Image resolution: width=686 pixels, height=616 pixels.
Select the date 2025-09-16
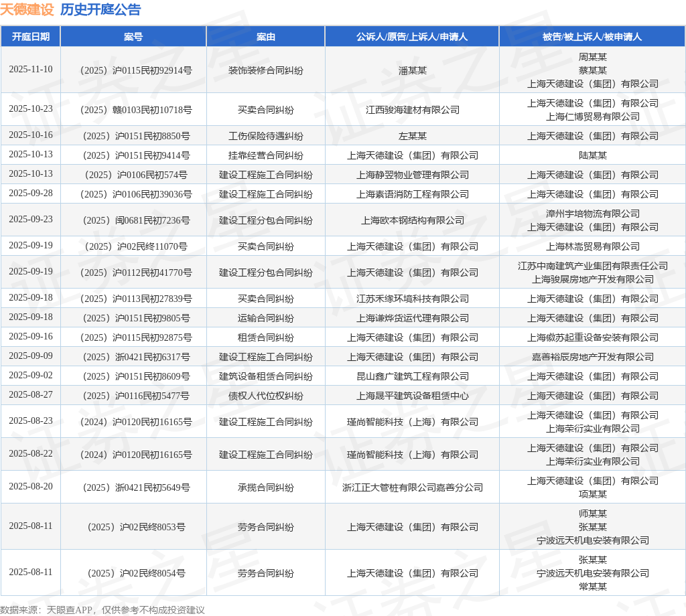31,337
